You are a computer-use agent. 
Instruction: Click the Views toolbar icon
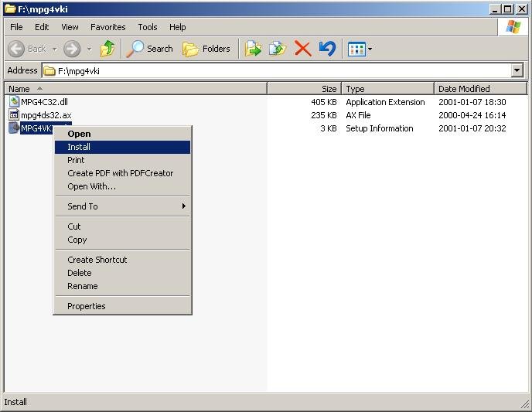point(356,49)
